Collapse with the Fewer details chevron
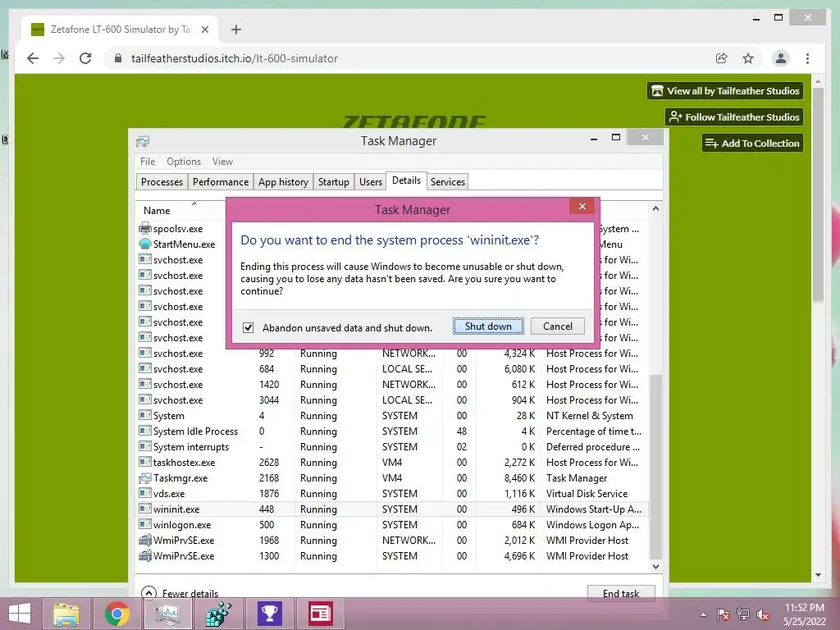 coord(148,593)
